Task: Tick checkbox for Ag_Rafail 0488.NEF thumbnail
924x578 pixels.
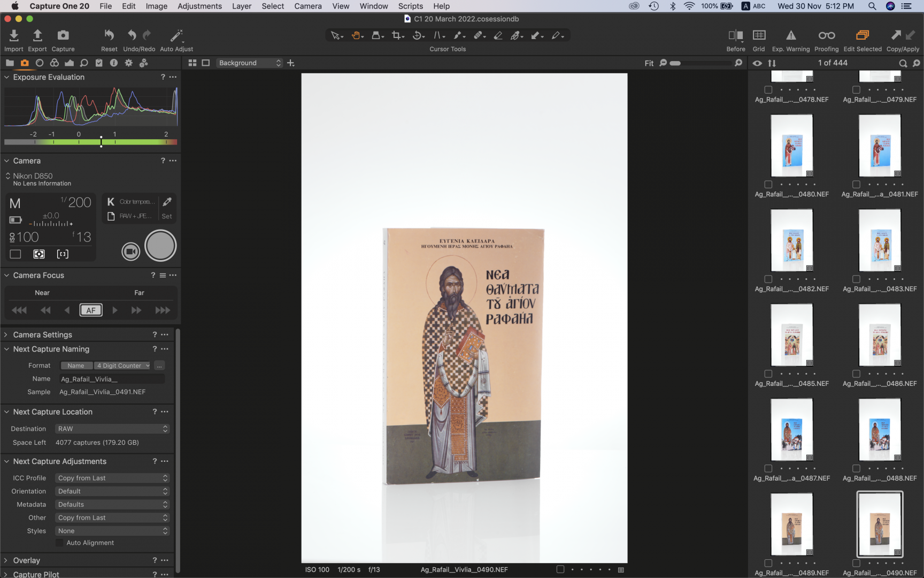Action: tap(856, 469)
